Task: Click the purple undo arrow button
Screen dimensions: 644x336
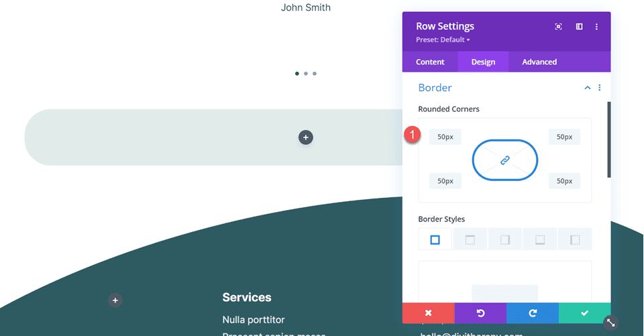Action: (x=480, y=313)
